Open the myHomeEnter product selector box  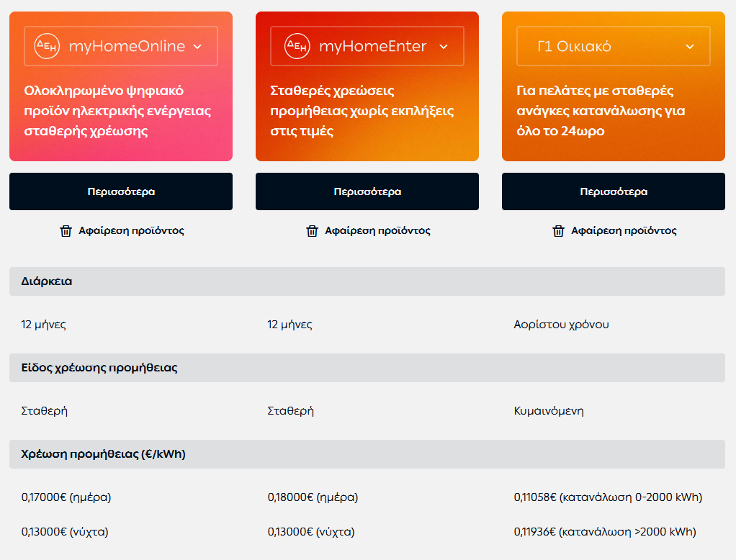coord(367,46)
